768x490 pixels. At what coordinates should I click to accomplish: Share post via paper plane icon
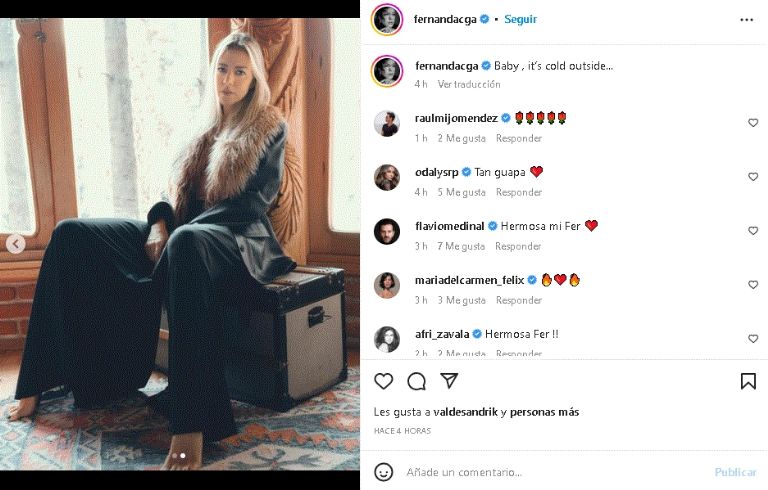coord(450,381)
